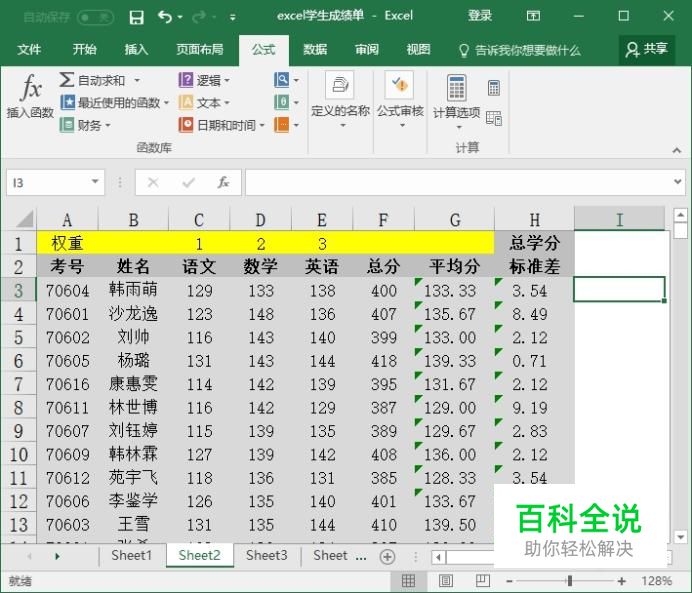Image resolution: width=692 pixels, height=593 pixels.
Task: Open Date and Time functions icon
Action: coord(186,125)
